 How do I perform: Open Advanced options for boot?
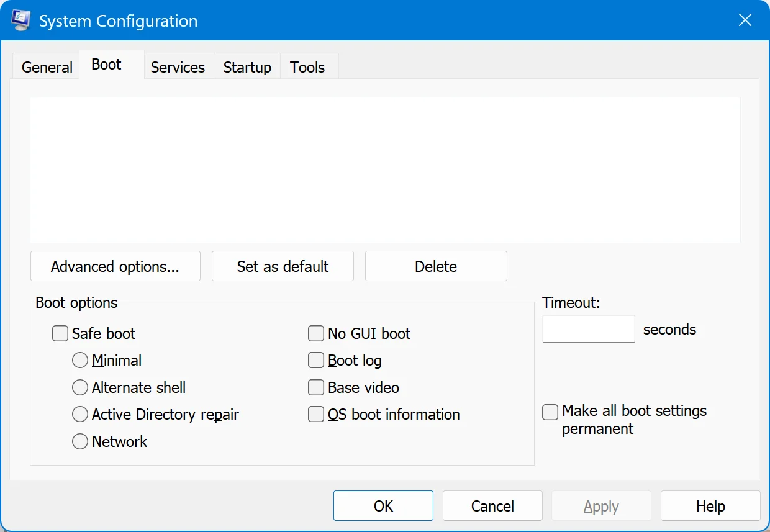pos(115,266)
